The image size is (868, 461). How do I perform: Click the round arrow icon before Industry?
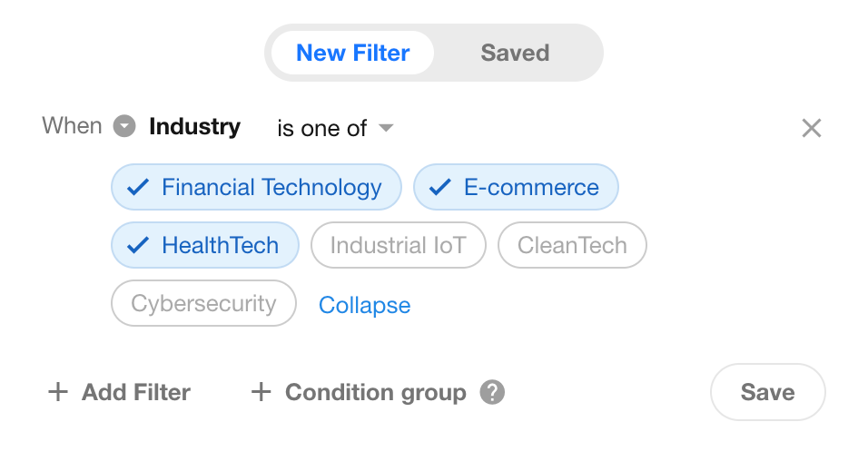point(124,126)
